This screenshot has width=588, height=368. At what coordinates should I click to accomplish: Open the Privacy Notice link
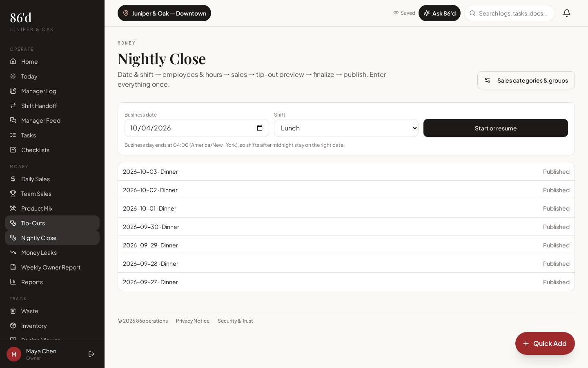tap(193, 321)
